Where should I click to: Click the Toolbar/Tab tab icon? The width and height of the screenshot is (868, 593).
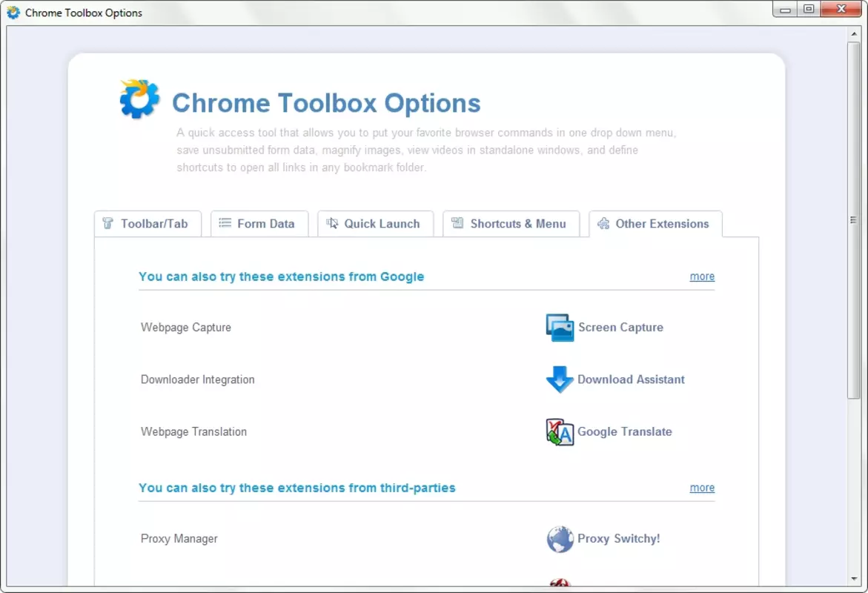(x=108, y=223)
